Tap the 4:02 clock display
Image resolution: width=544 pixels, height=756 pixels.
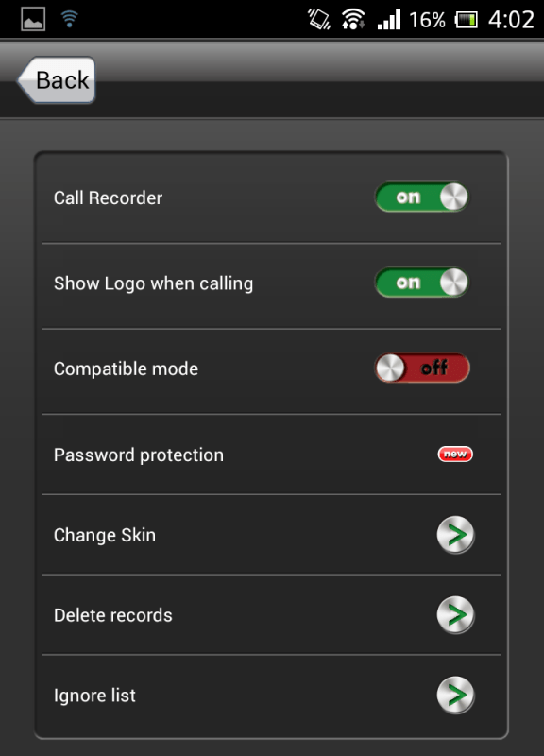point(511,20)
